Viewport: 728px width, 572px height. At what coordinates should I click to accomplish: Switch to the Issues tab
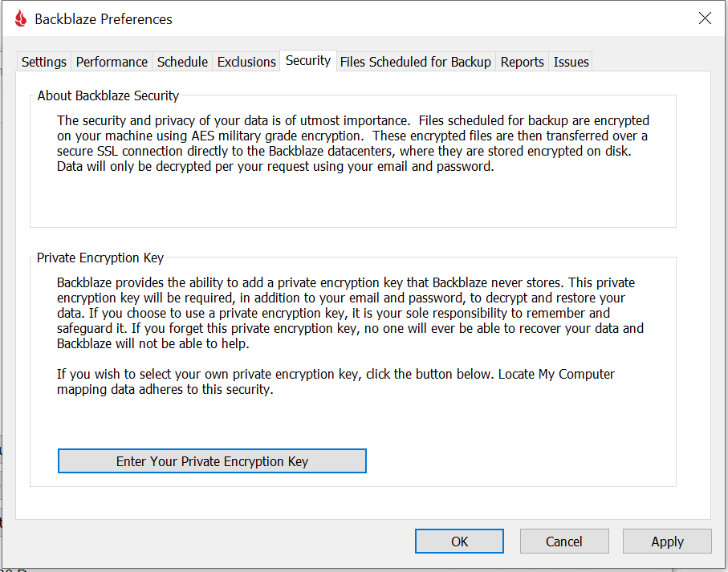point(571,62)
